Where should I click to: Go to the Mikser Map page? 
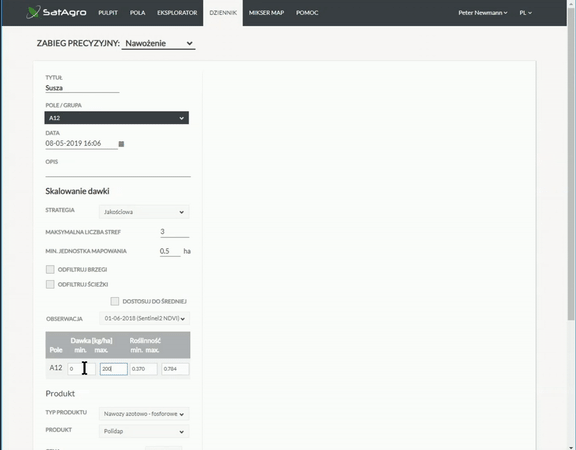click(266, 12)
